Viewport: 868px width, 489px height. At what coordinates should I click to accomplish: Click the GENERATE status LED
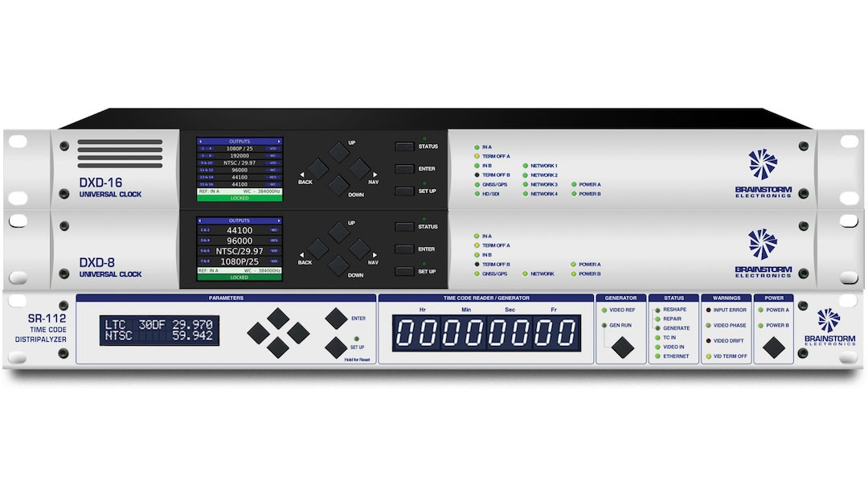point(657,328)
